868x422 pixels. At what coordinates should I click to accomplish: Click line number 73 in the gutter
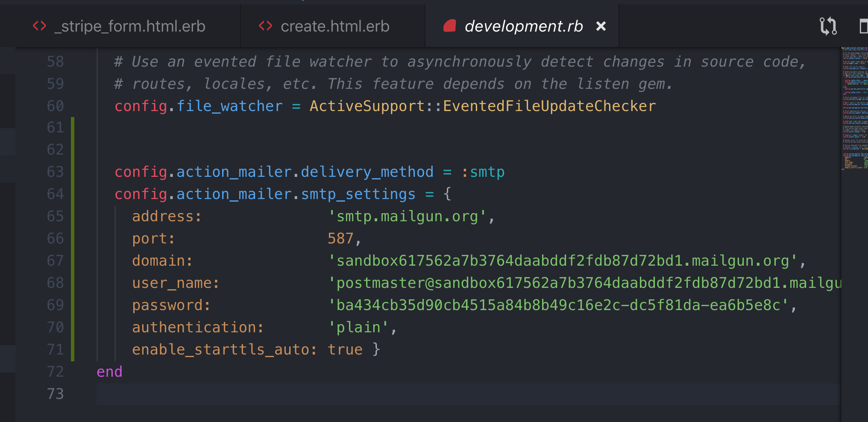click(55, 394)
